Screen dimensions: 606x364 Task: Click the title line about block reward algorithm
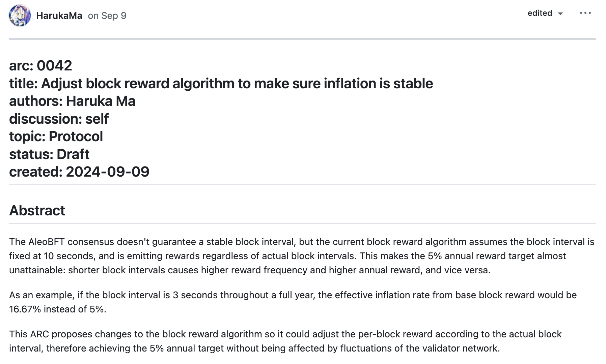point(221,83)
